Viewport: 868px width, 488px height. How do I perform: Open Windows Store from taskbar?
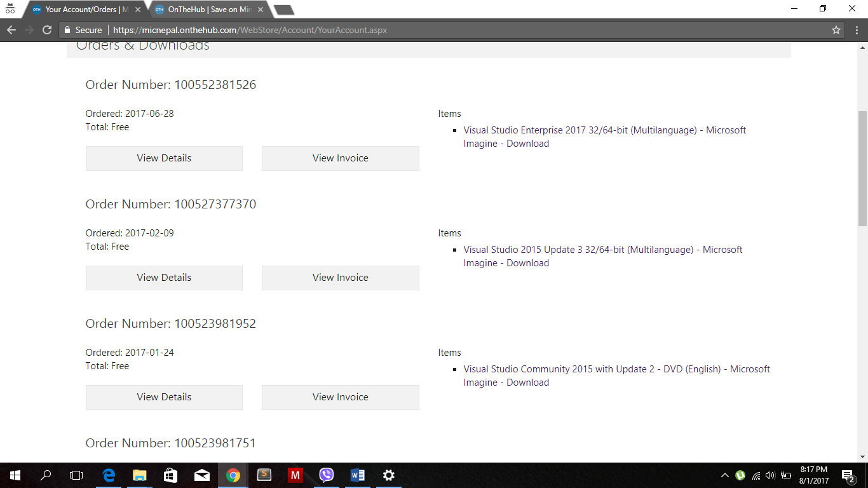click(170, 475)
